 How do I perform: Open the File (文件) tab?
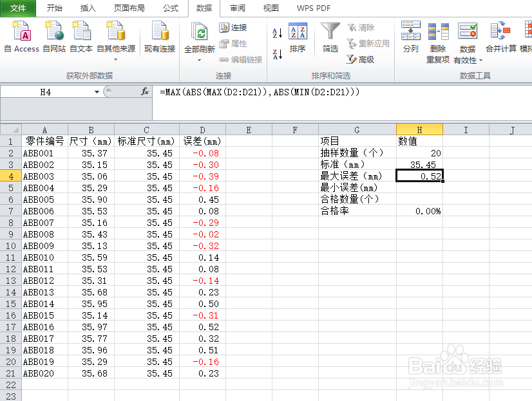pos(18,8)
